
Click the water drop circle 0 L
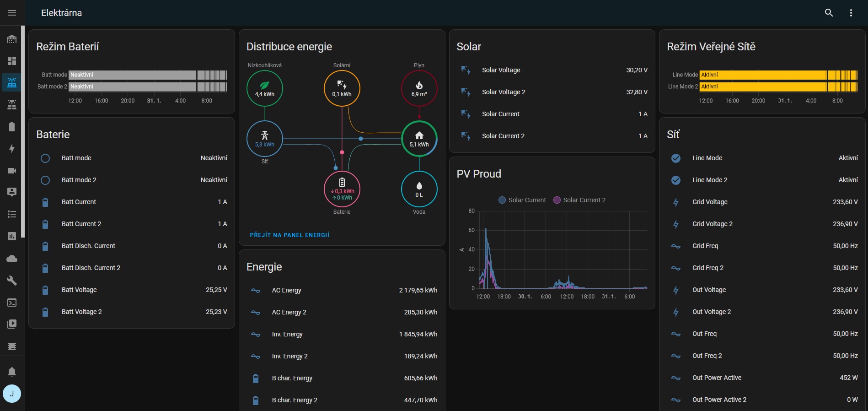[x=419, y=189]
